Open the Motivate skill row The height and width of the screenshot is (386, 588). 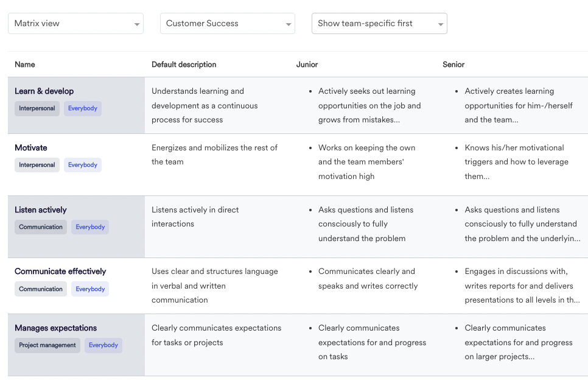point(31,147)
